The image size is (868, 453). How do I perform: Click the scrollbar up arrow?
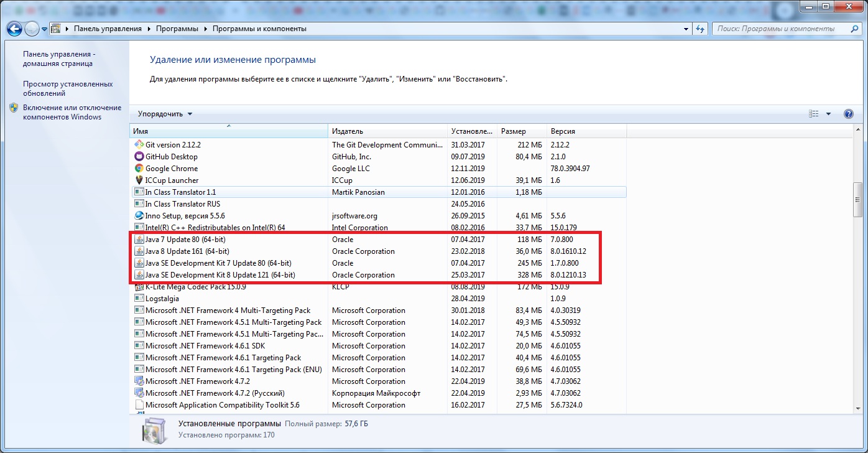click(x=858, y=130)
